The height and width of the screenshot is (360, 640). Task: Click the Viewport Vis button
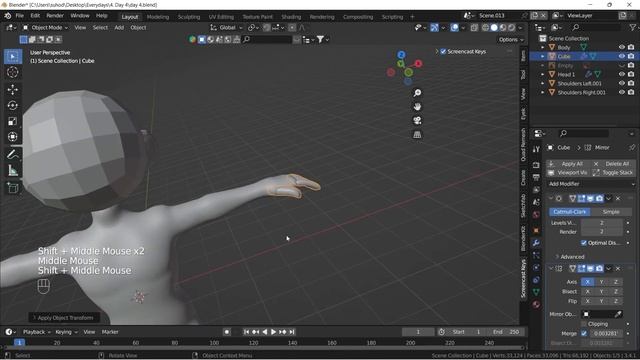[569, 173]
